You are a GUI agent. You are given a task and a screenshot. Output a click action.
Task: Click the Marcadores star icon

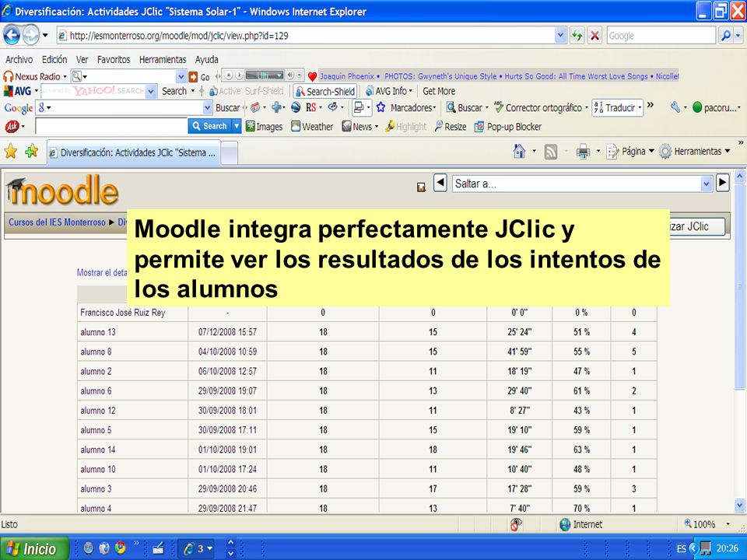tap(381, 107)
